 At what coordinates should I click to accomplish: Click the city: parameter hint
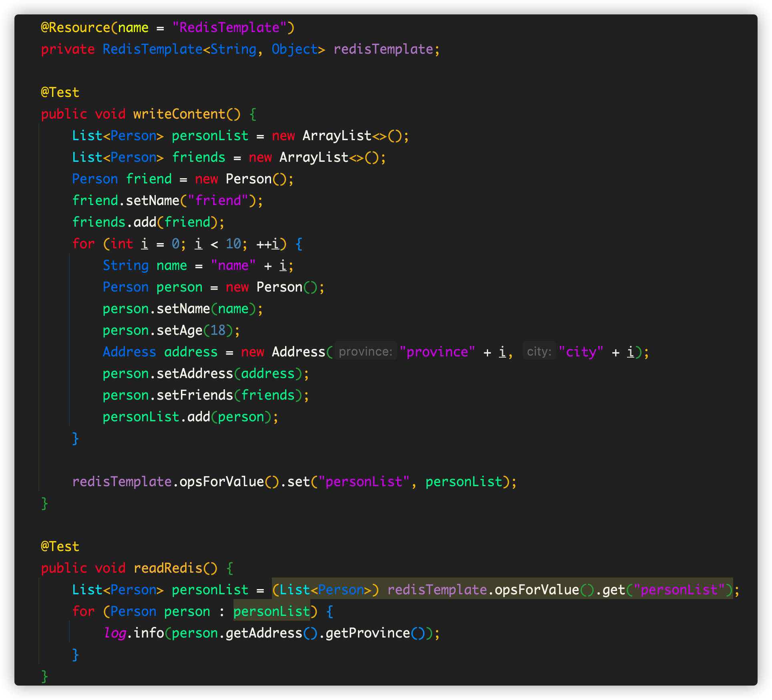[x=539, y=351]
